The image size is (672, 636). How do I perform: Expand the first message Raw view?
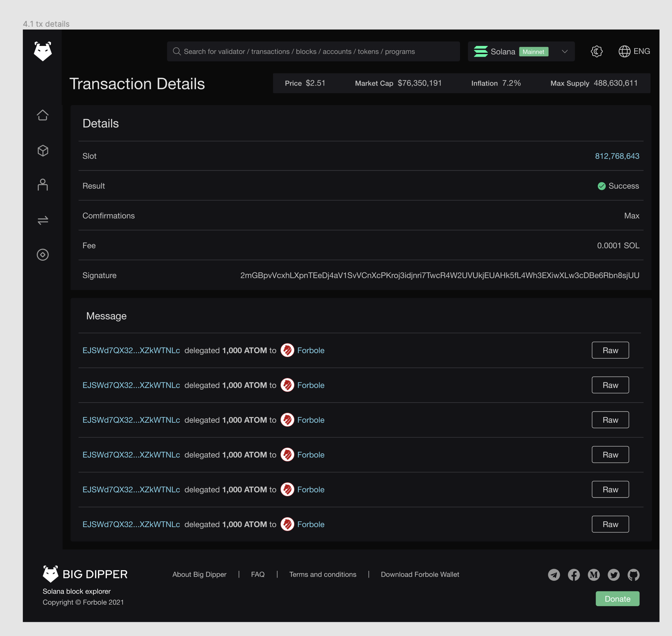tap(610, 350)
